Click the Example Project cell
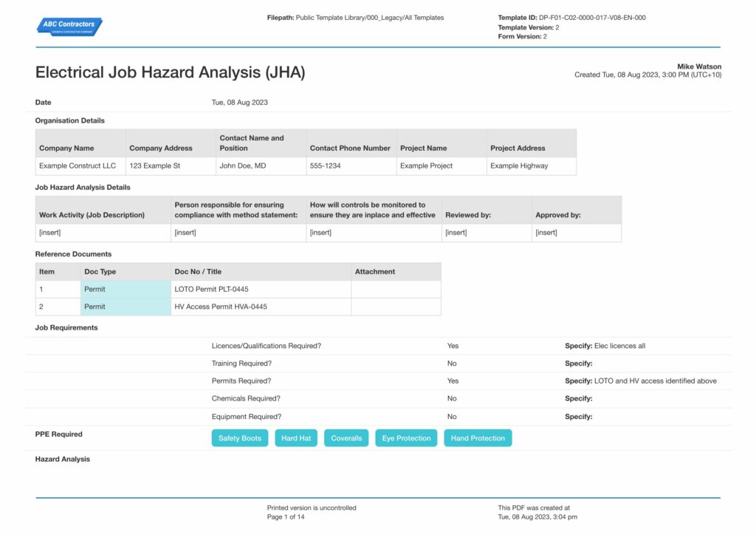Viewport: 756px width, 535px height. 441,166
